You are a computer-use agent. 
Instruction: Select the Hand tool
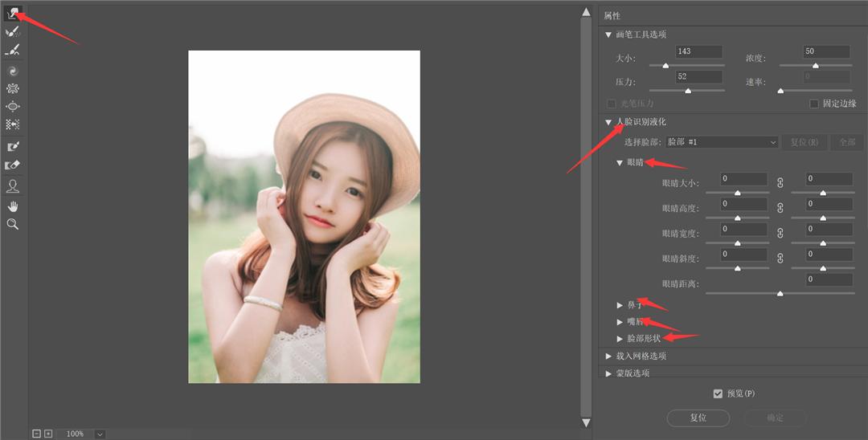(x=13, y=206)
